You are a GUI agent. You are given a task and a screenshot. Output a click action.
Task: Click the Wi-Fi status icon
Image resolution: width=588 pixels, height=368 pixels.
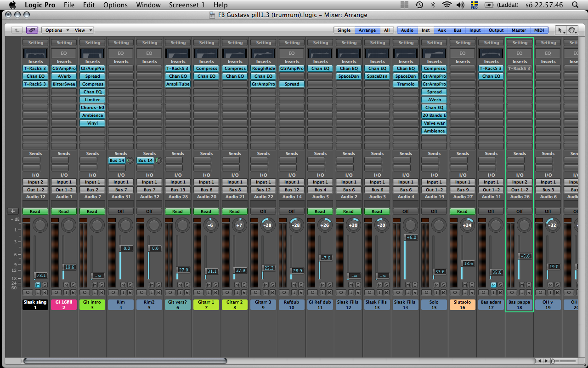tap(447, 5)
